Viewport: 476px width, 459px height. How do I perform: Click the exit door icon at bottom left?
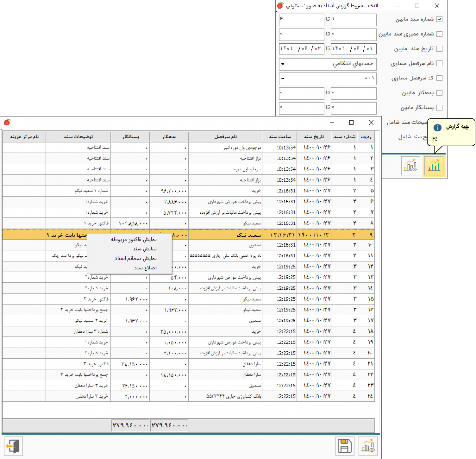coord(13,446)
